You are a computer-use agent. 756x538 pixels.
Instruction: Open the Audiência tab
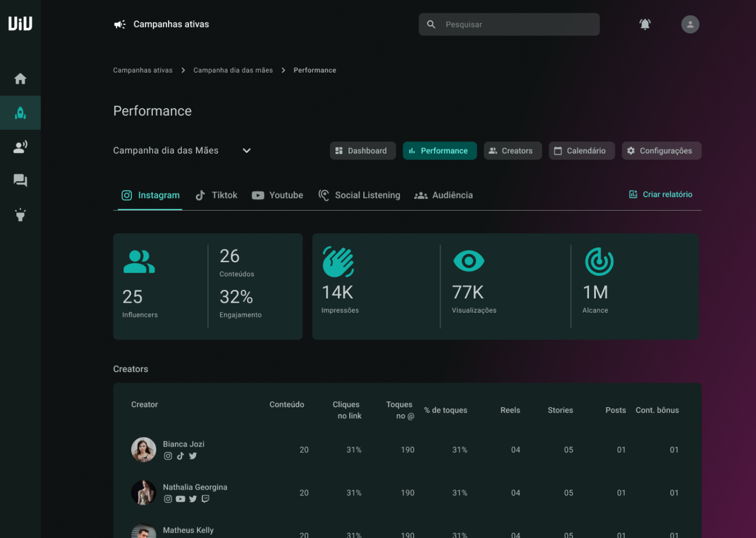(x=444, y=195)
